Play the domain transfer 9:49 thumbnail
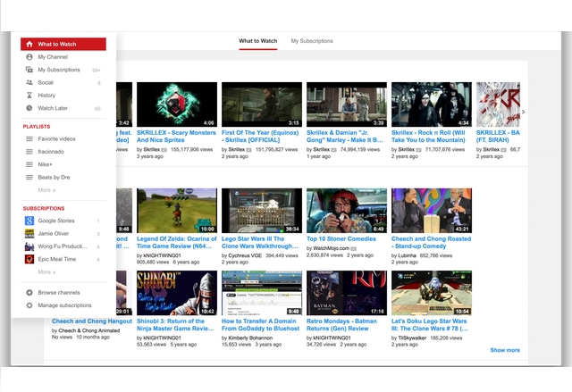Image resolution: width=572 pixels, height=392 pixels. coord(262,293)
